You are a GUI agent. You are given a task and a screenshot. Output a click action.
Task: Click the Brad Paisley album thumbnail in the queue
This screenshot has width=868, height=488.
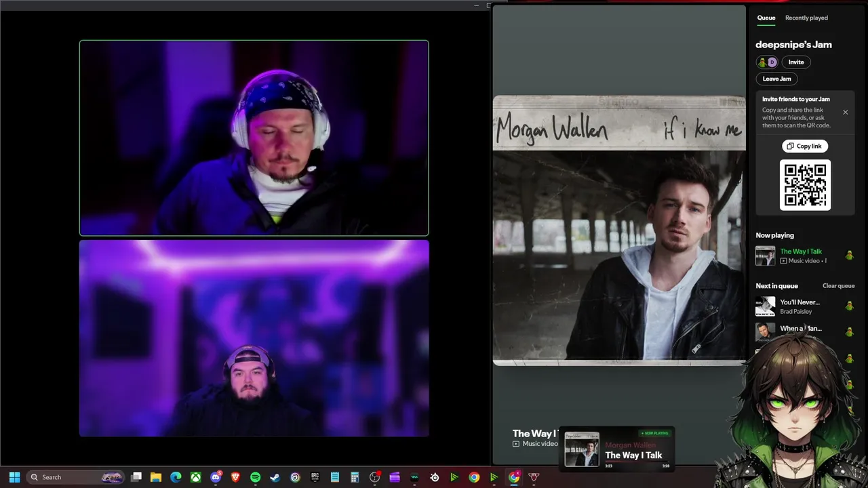tap(765, 306)
